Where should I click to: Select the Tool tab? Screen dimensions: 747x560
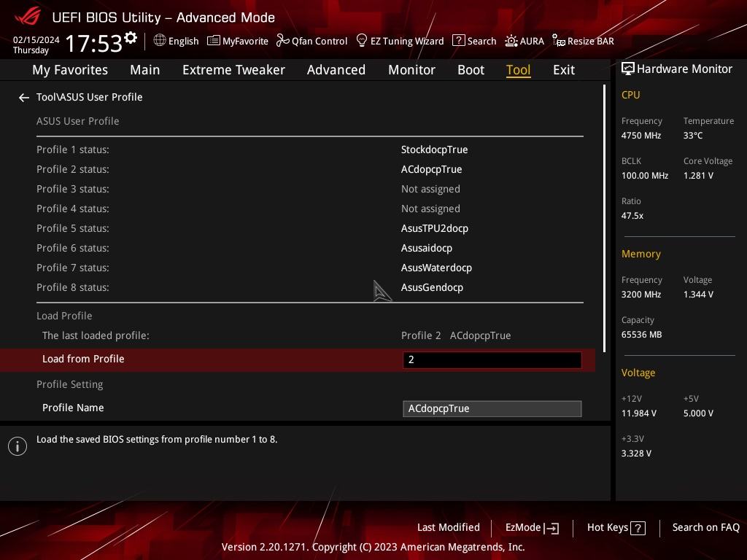[x=519, y=70]
